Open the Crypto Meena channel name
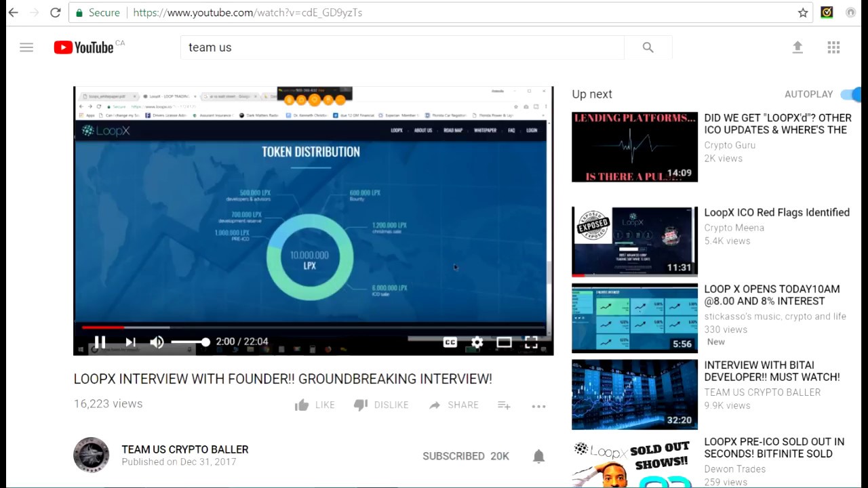This screenshot has width=868, height=488. (x=734, y=228)
